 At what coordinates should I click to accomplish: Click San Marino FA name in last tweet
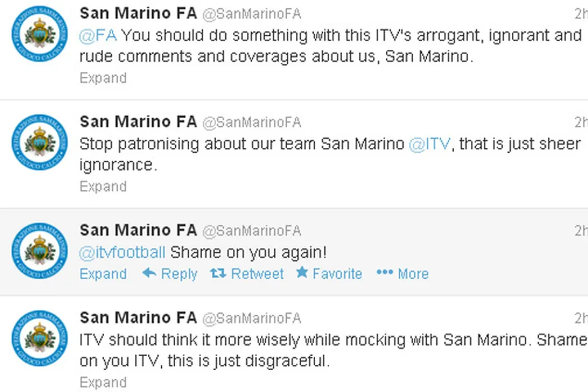click(138, 318)
